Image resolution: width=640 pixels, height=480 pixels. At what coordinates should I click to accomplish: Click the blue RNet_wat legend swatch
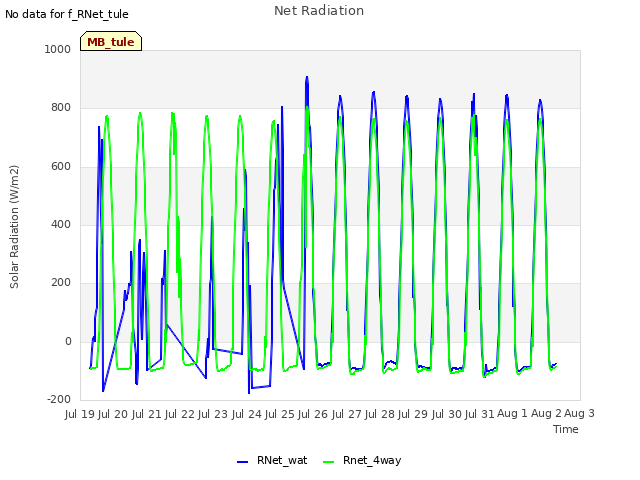pyautogui.click(x=242, y=462)
